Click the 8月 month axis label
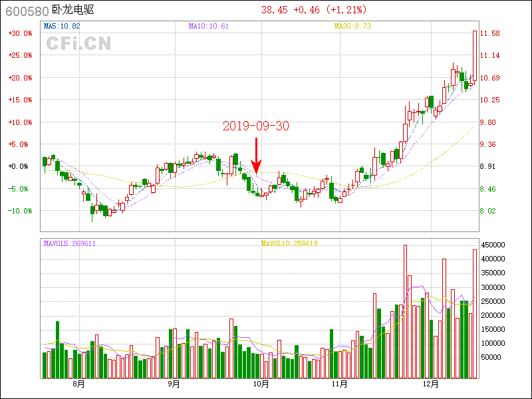 pyautogui.click(x=78, y=384)
